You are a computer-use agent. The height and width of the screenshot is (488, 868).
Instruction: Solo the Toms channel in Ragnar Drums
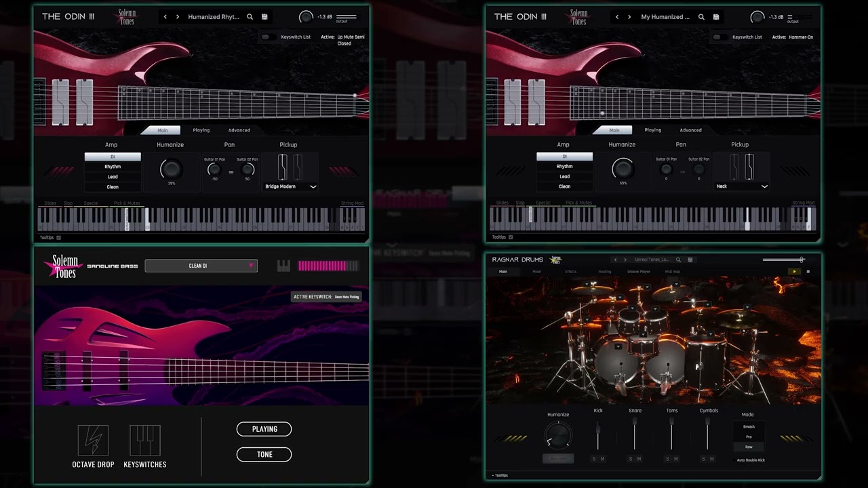pyautogui.click(x=667, y=459)
